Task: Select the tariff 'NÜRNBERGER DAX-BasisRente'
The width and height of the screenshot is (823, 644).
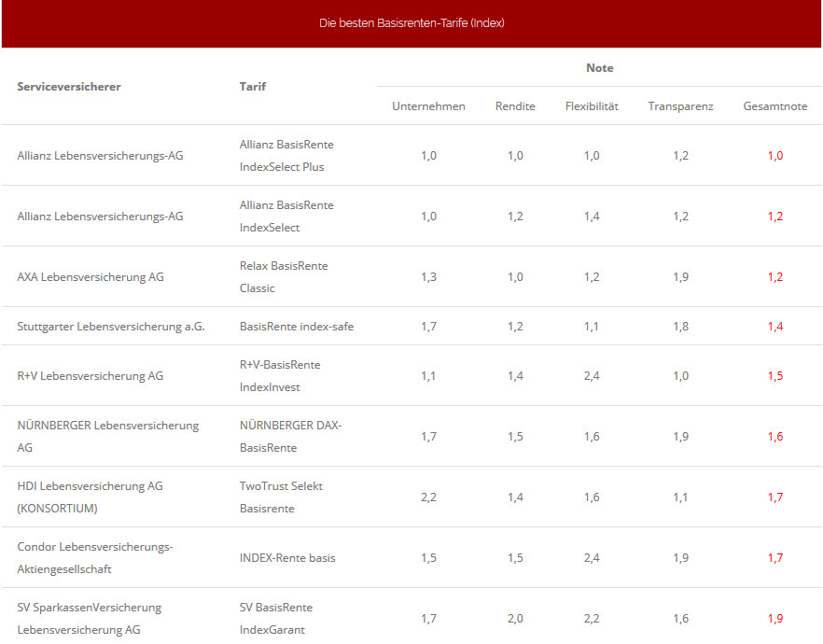Action: pos(290,437)
